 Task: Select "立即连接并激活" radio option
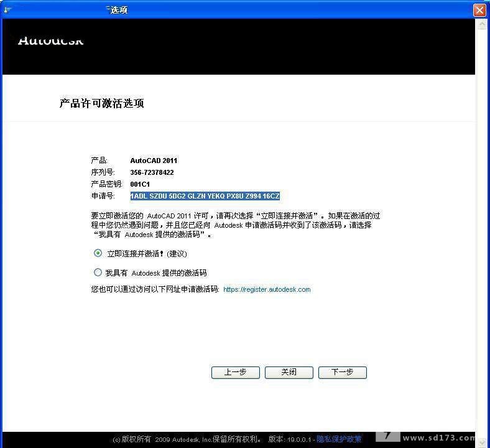click(x=98, y=253)
